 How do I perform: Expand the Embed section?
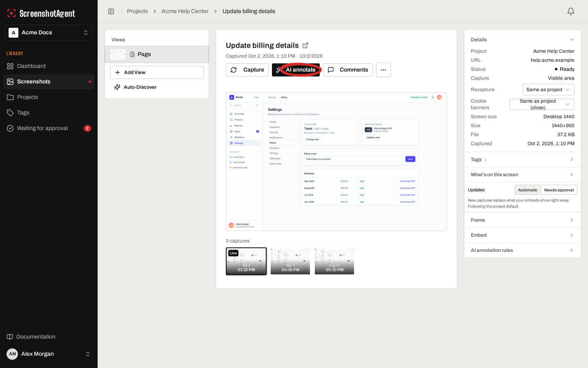pyautogui.click(x=523, y=235)
